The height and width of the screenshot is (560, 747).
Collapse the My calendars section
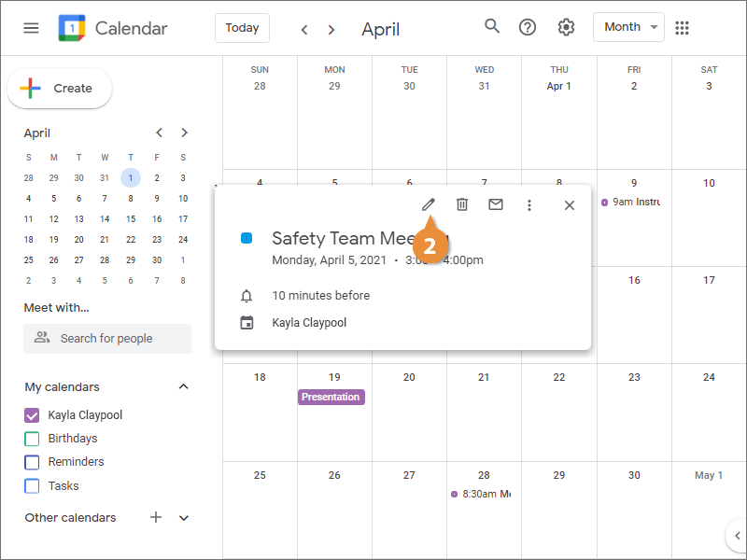point(183,386)
